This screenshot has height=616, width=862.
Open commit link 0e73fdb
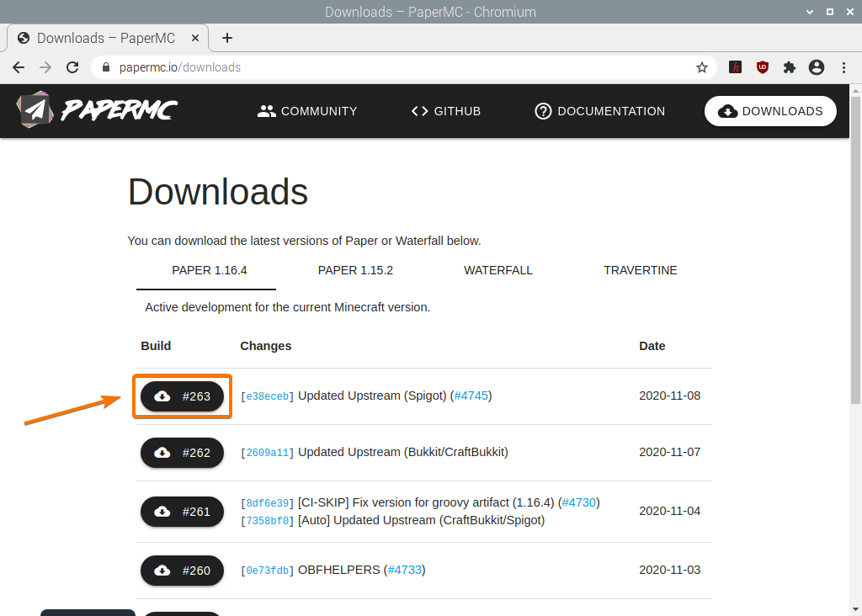pos(267,571)
